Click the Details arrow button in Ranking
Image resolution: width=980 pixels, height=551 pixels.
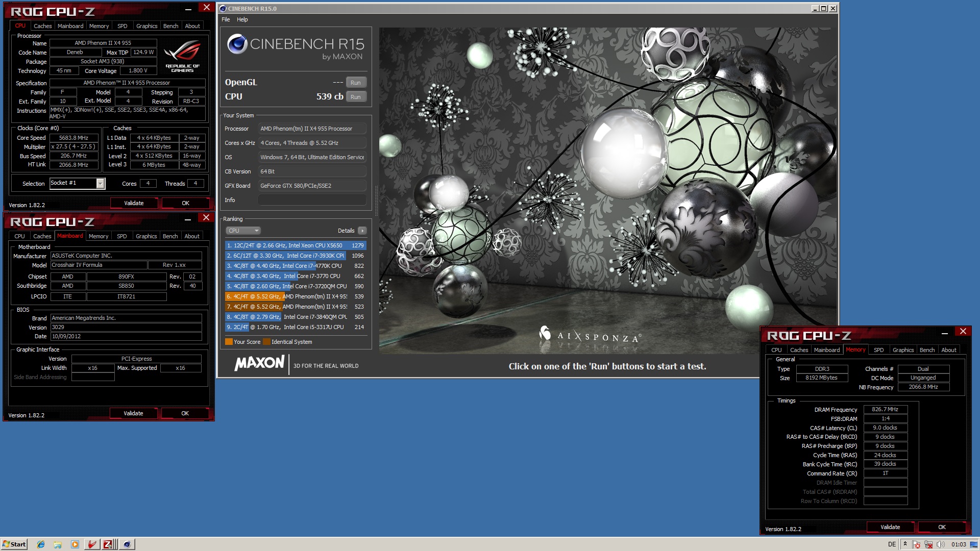coord(362,231)
